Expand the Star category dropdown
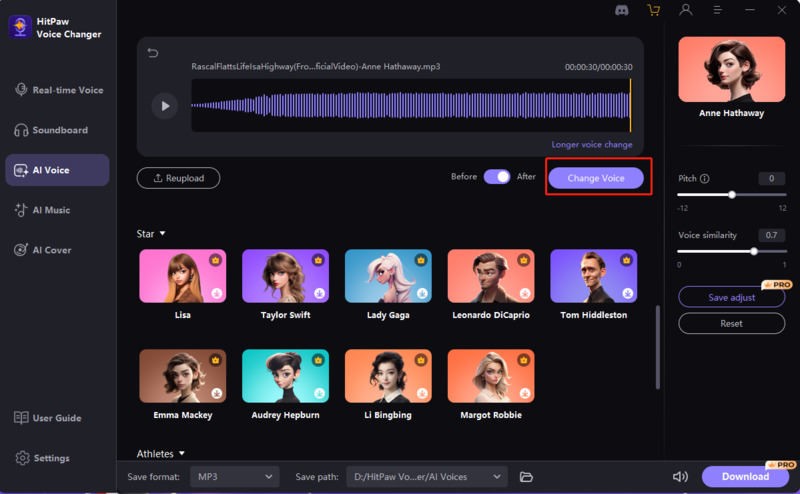The image size is (800, 494). tap(162, 234)
